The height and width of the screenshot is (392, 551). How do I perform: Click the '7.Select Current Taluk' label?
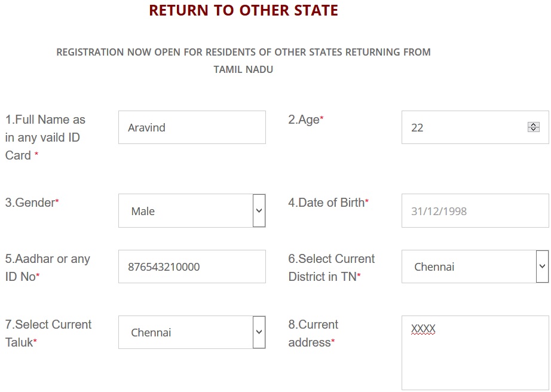click(x=48, y=333)
